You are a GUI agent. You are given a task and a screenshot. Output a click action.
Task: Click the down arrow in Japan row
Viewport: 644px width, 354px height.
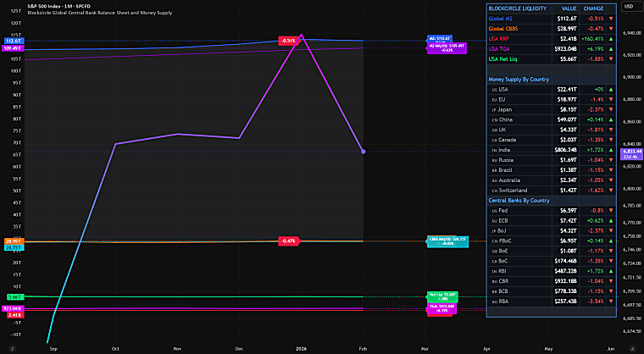[x=611, y=109]
